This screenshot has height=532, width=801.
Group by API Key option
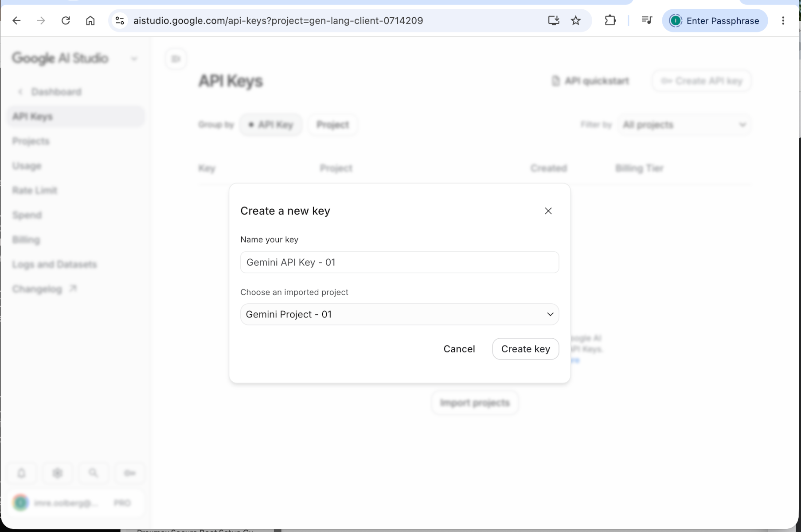(270, 125)
